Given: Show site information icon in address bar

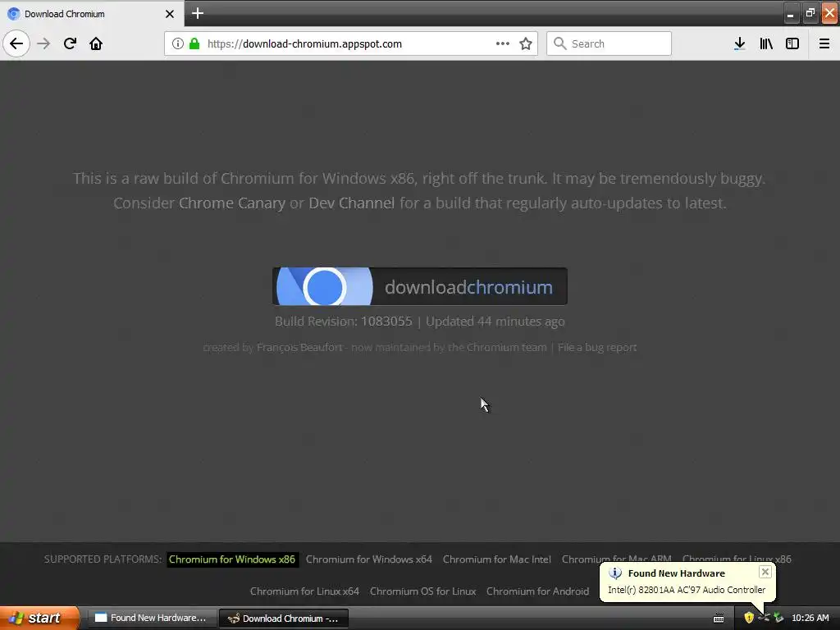Looking at the screenshot, I should (x=178, y=43).
